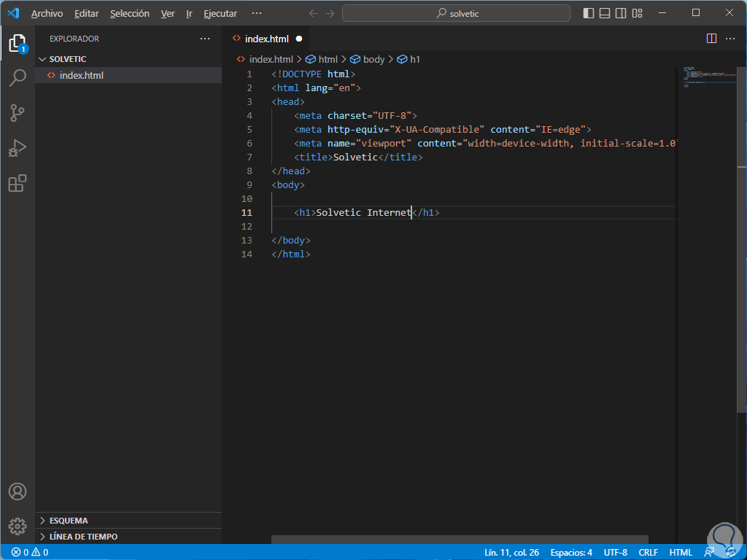Click the notifications bell in status bar
The image size is (747, 560).
tap(731, 552)
